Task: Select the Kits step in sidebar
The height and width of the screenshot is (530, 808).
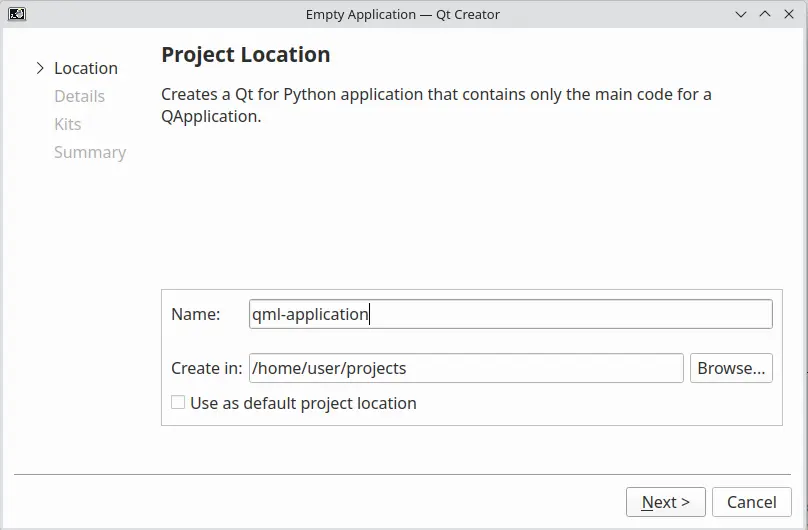Action: 68,124
